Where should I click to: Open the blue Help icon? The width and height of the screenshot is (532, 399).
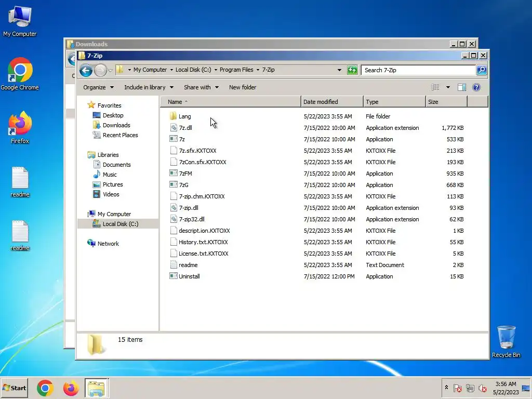(476, 87)
